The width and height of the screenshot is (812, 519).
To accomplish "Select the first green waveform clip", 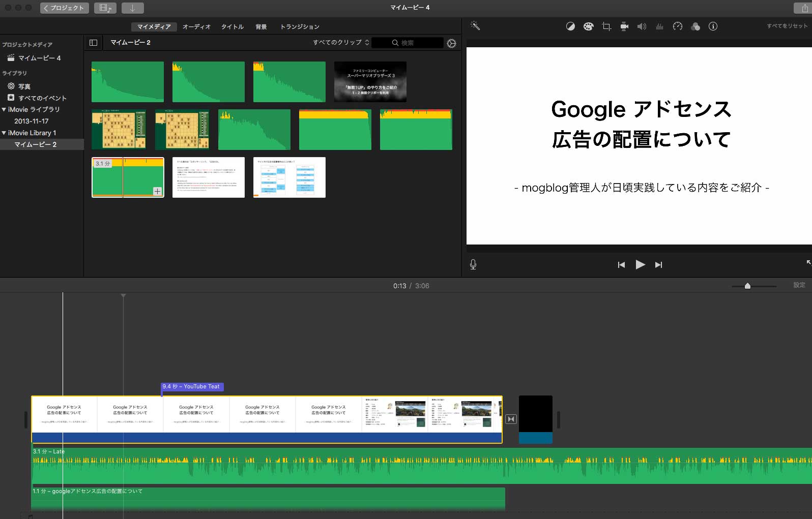I will click(x=128, y=82).
